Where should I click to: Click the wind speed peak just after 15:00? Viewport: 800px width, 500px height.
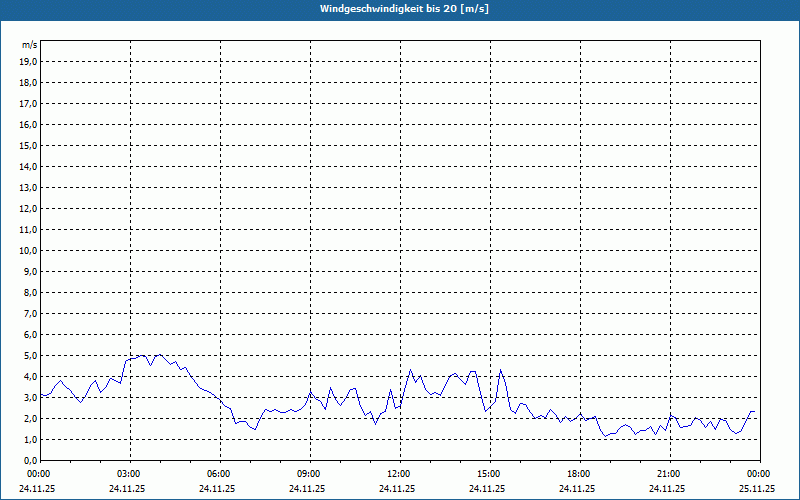tap(501, 371)
